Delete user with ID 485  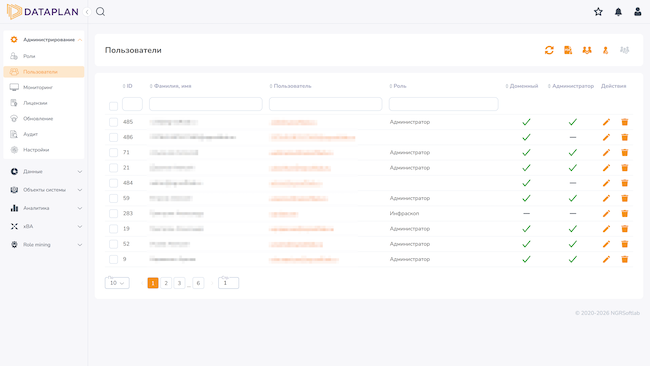tap(625, 122)
